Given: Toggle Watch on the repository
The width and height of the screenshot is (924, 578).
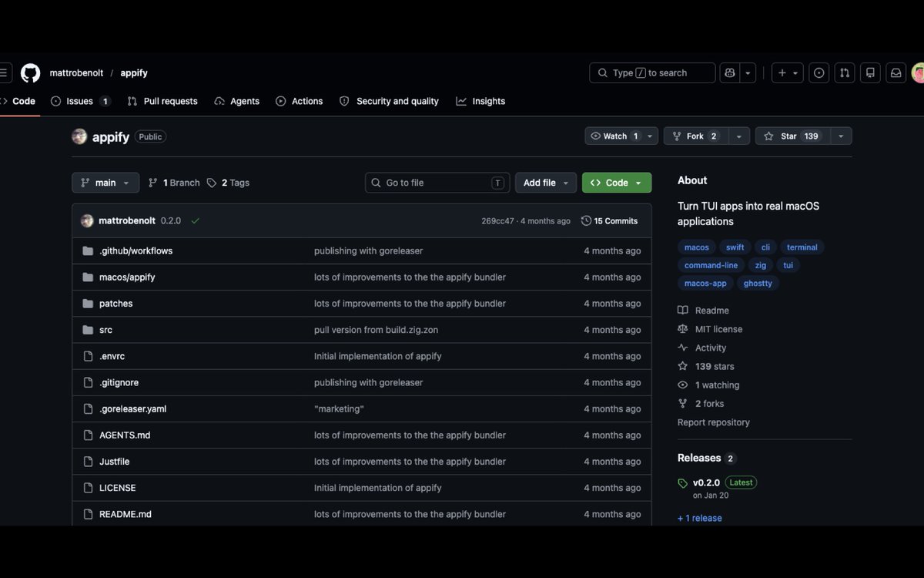Looking at the screenshot, I should [614, 136].
